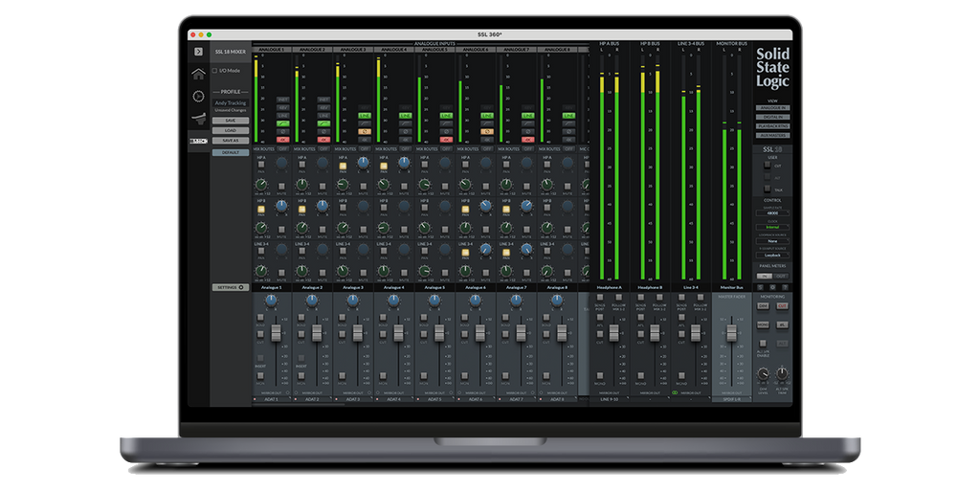Select the SSL 18 device sidebar icon
Screen dimensions: 980x490
pyautogui.click(x=198, y=141)
